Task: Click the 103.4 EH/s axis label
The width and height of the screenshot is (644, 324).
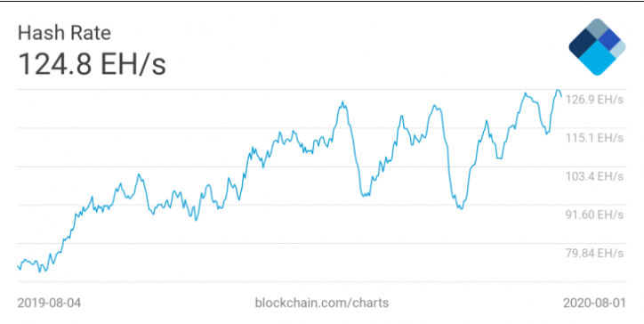Action: [x=595, y=177]
